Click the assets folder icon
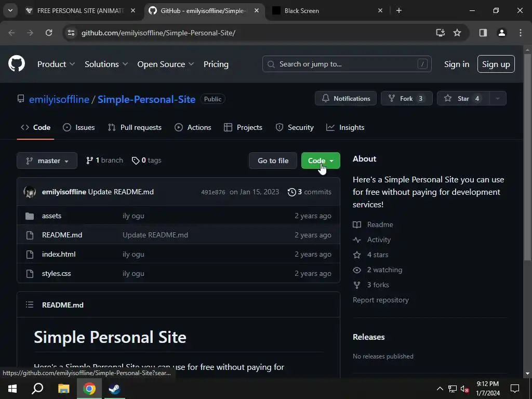This screenshot has height=399, width=532. tap(30, 216)
